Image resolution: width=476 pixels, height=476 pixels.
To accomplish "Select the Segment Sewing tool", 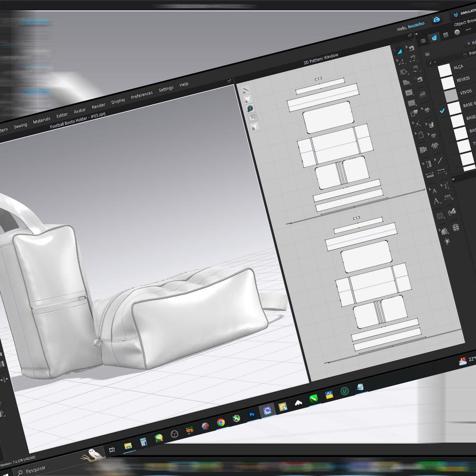I will (x=413, y=58).
